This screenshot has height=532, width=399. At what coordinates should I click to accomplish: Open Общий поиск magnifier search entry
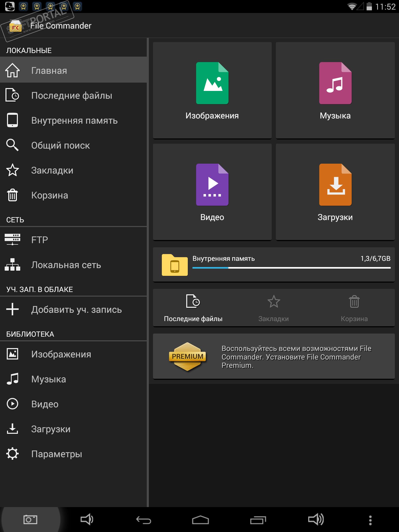(74, 145)
